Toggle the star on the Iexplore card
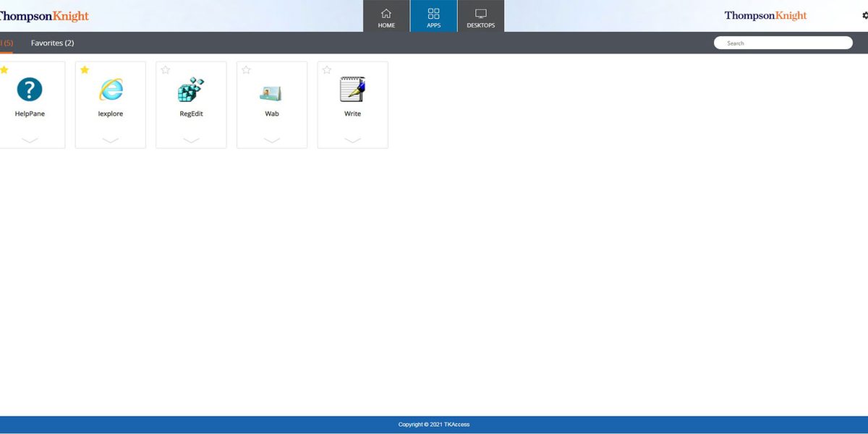Viewport: 868px width, 434px height. (85, 69)
